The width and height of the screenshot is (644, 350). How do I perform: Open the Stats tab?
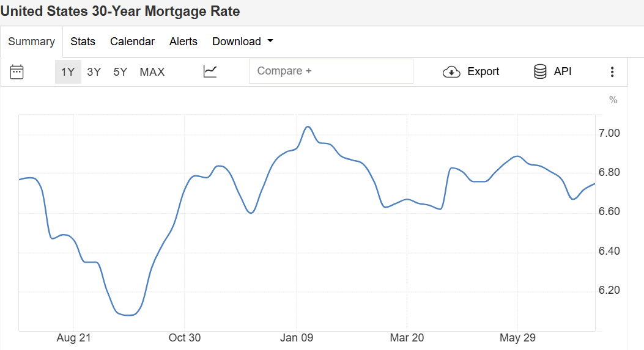coord(83,42)
